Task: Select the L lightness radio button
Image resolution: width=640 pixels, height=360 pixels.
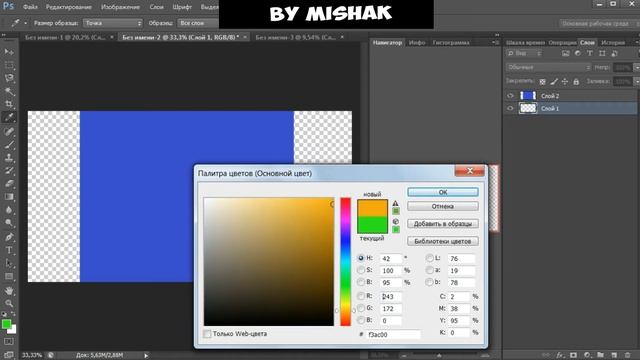Action: (x=429, y=258)
